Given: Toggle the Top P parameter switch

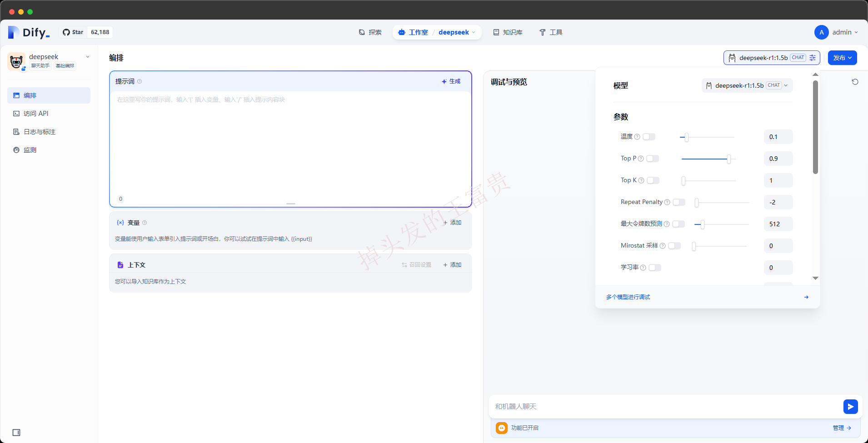Looking at the screenshot, I should (x=653, y=159).
